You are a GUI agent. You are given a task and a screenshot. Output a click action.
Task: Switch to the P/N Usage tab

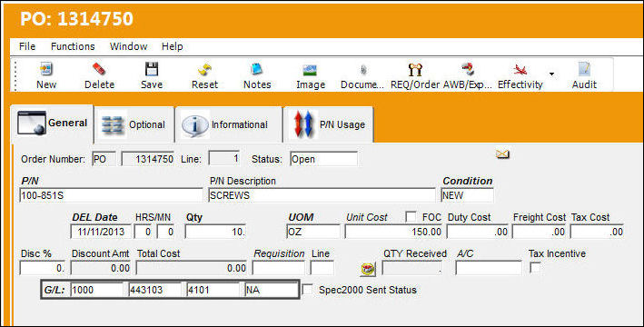coord(328,124)
